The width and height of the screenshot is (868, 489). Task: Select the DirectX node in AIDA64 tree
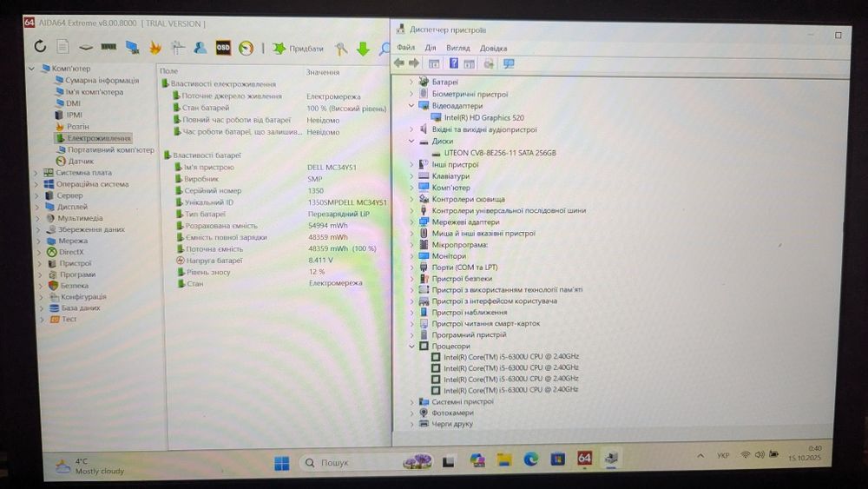[71, 252]
